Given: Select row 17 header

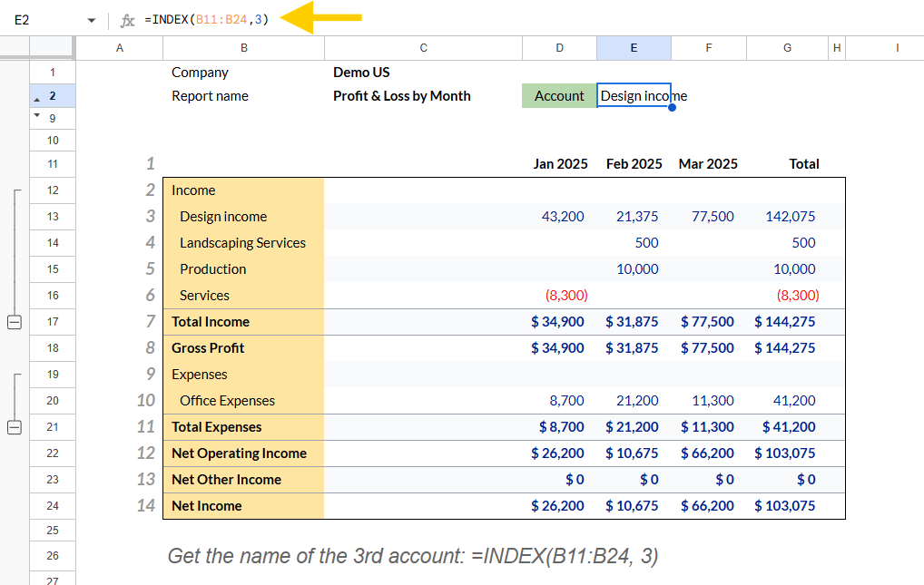Looking at the screenshot, I should (53, 322).
